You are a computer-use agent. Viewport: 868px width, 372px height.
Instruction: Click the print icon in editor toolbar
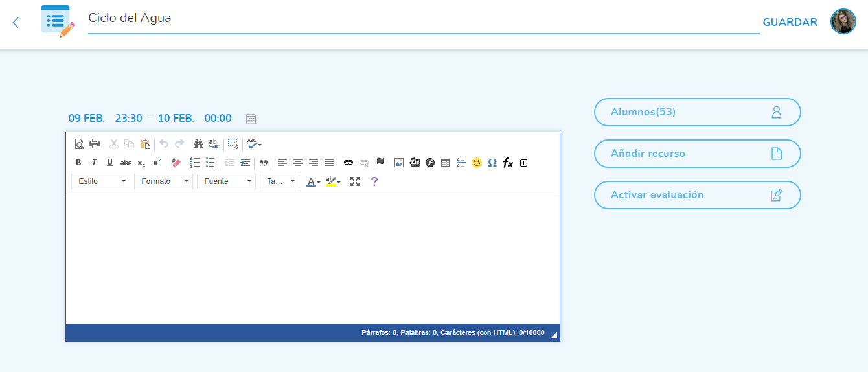coord(95,144)
